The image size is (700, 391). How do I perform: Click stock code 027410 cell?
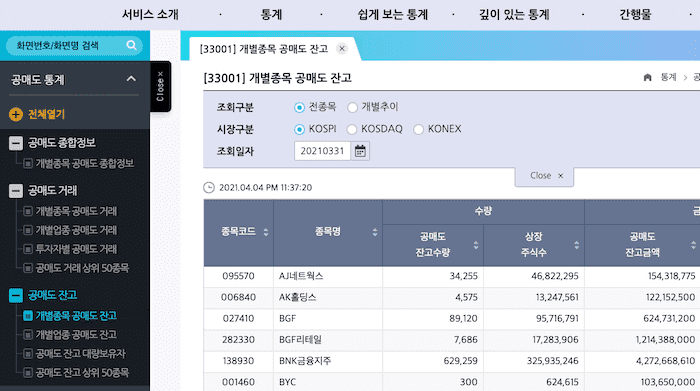point(238,318)
